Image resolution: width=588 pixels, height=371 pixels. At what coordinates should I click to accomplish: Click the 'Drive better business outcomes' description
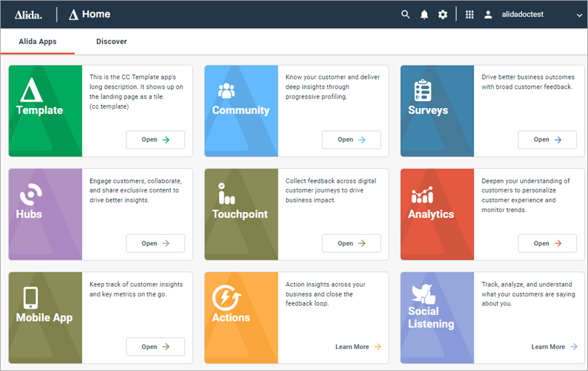click(x=528, y=82)
